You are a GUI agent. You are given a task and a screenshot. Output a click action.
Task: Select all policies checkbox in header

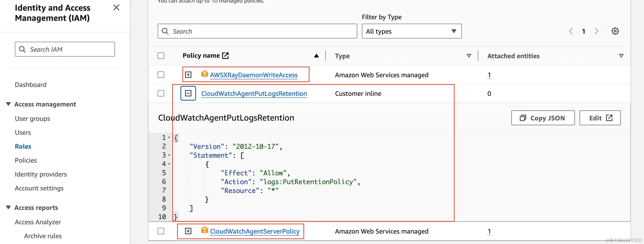click(x=161, y=56)
